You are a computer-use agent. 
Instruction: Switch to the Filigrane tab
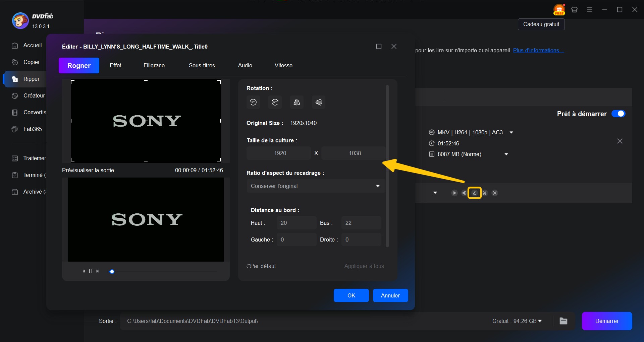pyautogui.click(x=154, y=65)
